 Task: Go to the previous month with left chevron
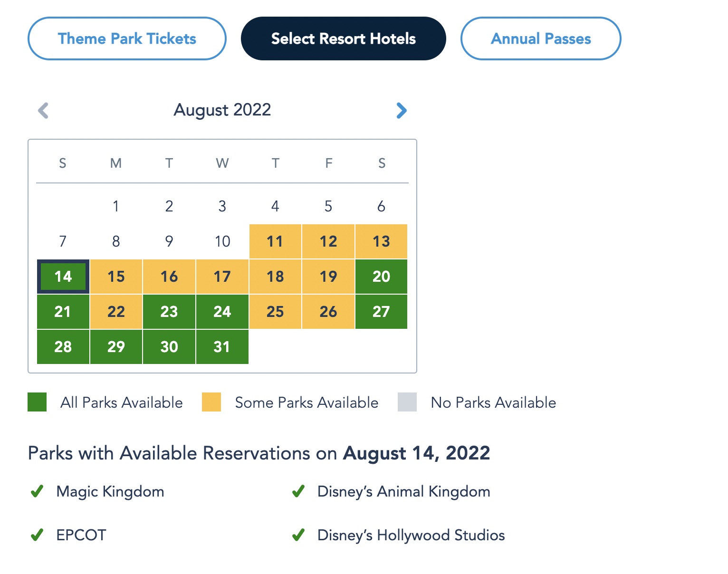43,110
